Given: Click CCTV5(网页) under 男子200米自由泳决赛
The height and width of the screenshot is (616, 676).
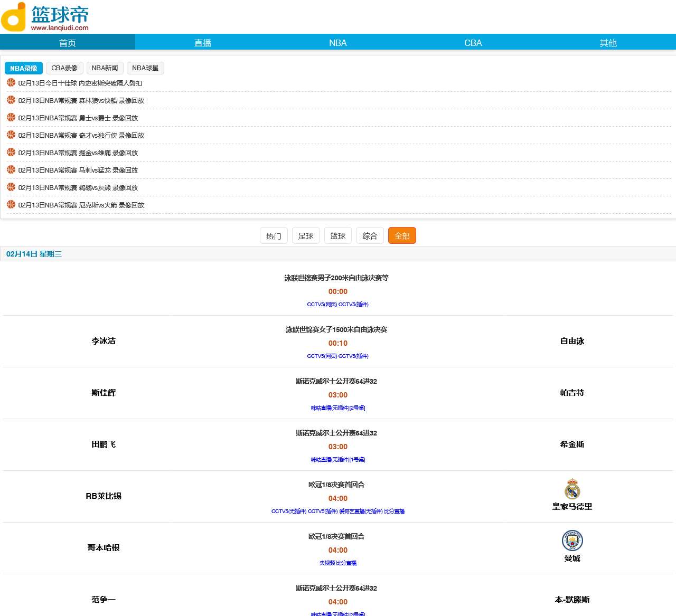Looking at the screenshot, I should 322,304.
